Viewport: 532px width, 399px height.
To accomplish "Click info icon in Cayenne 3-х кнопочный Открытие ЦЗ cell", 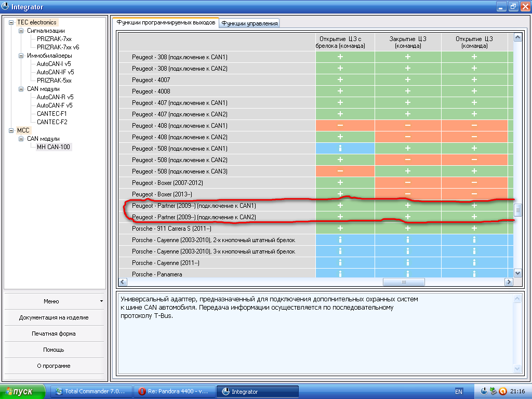I will coord(474,251).
